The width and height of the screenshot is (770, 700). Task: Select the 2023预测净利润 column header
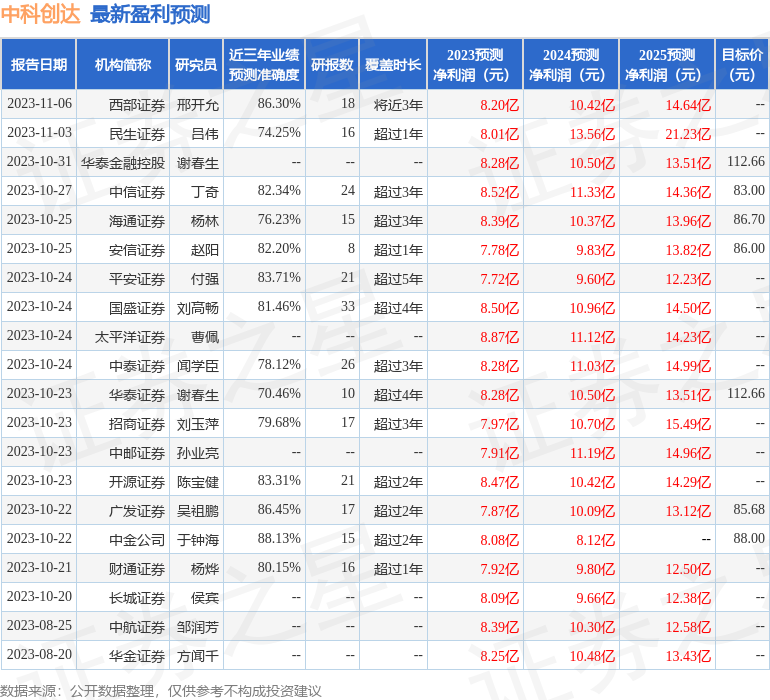pos(475,64)
